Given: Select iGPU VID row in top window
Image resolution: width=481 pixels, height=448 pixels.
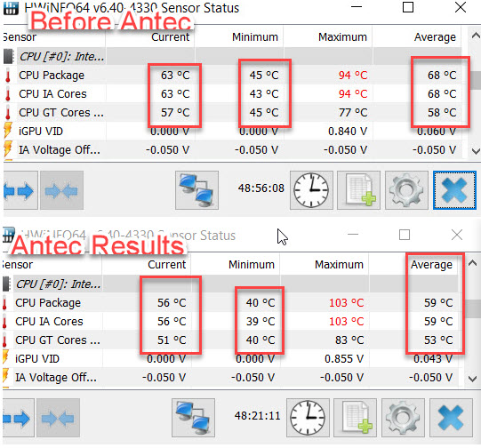Looking at the screenshot, I should [232, 132].
